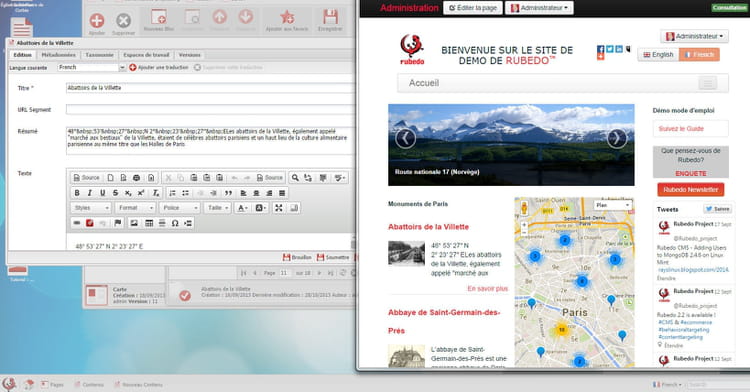Switch the demo site to English
The image size is (750, 392).
tap(658, 54)
